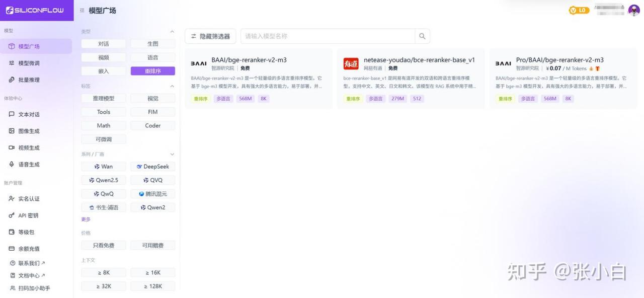Collapse the 类型 filter section
Image resolution: width=644 pixels, height=298 pixels.
pyautogui.click(x=172, y=32)
